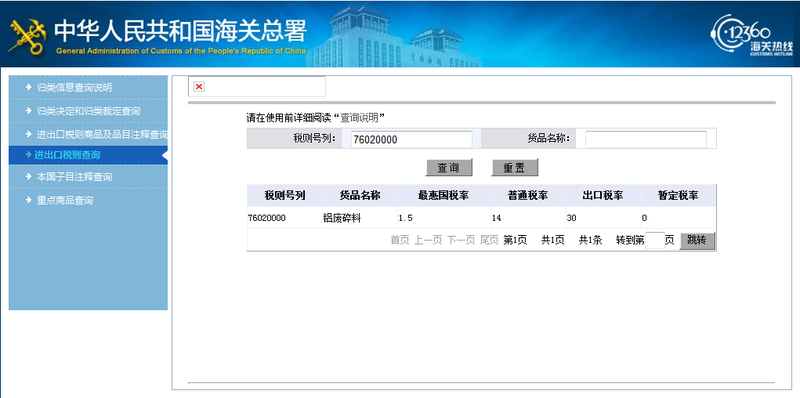Click the 普通税率 column header
The width and height of the screenshot is (800, 398).
tap(529, 195)
